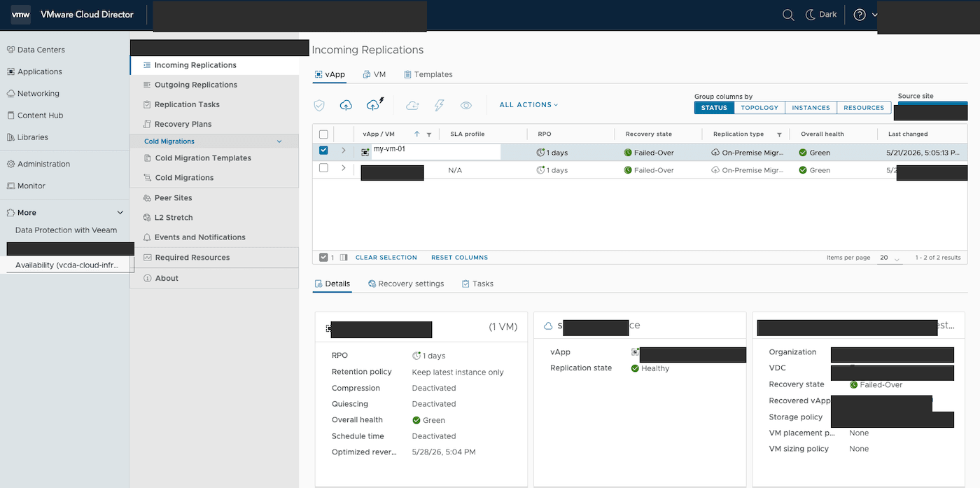980x488 pixels.
Task: Open Applications in left navigation
Action: point(34,71)
